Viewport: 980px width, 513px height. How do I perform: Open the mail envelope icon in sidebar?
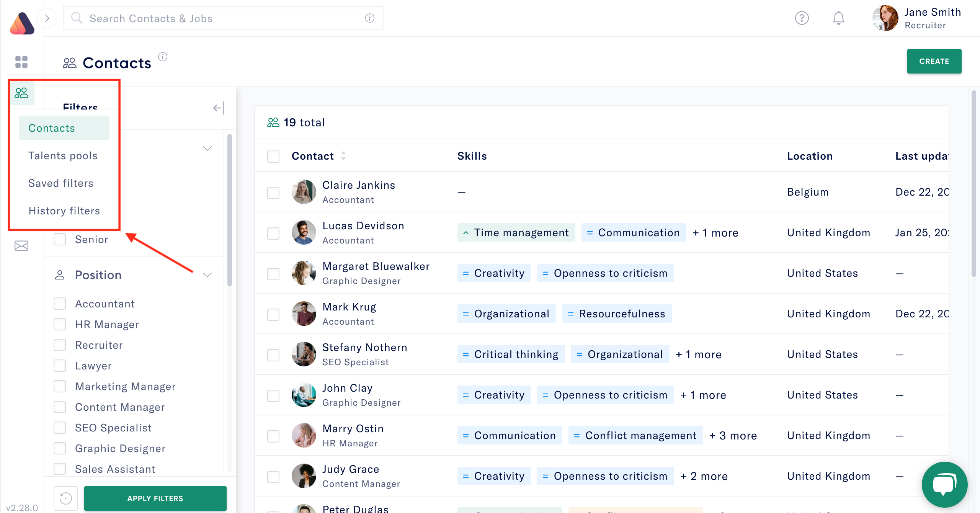pos(21,245)
